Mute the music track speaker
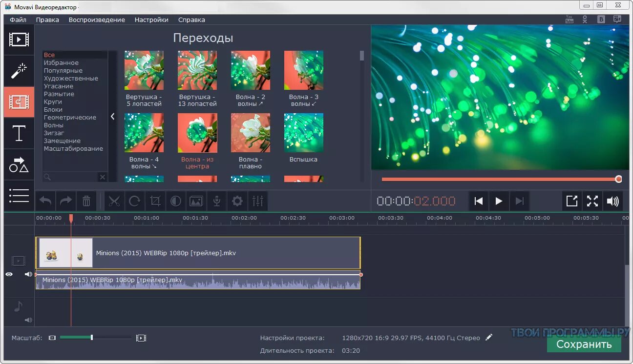 [28, 320]
